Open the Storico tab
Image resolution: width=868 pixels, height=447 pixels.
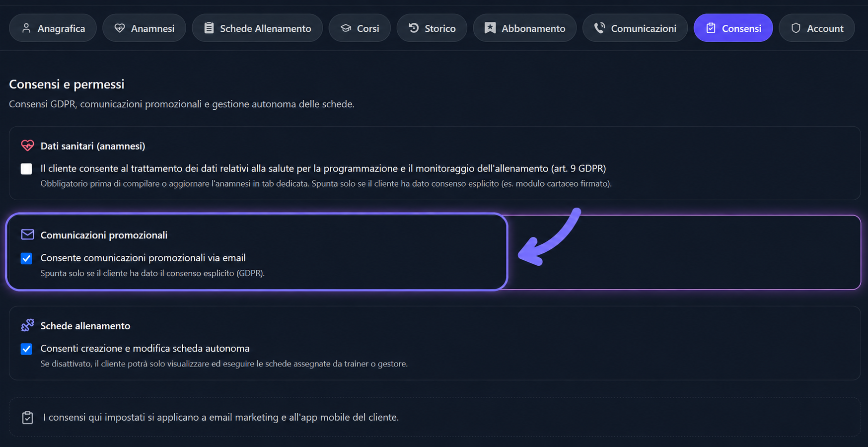432,28
